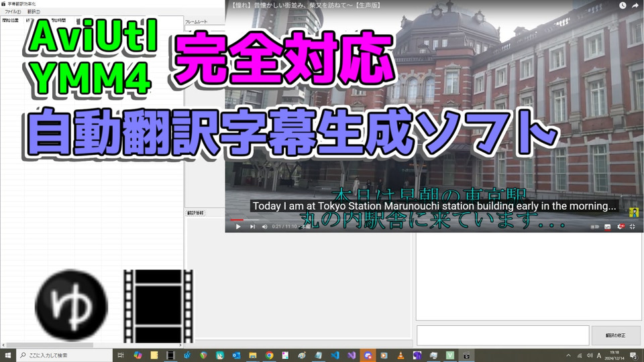The height and width of the screenshot is (362, 644).
Task: Open the ファイル(F) menu
Action: [12, 11]
